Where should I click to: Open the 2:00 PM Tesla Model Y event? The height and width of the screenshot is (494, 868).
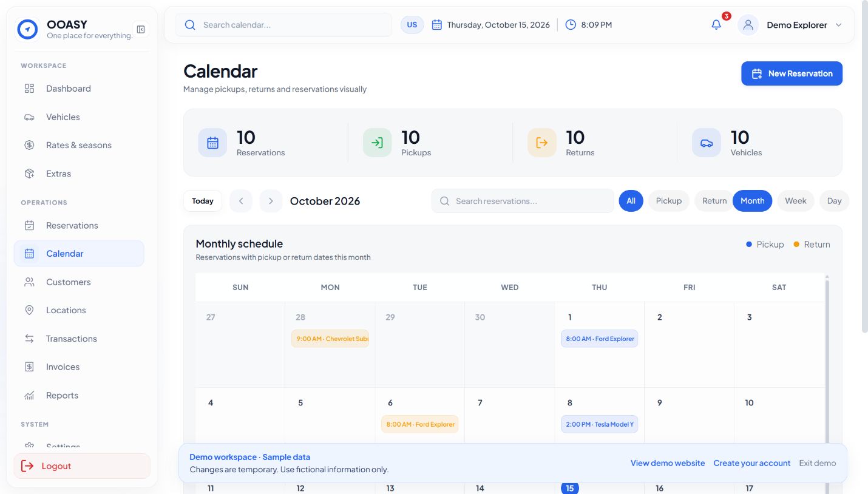tap(599, 424)
